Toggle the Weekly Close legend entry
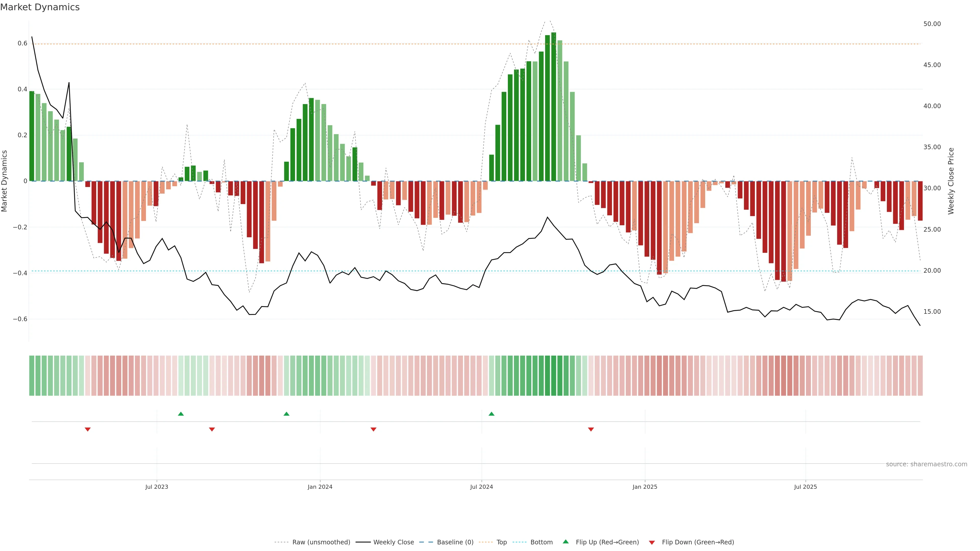 pos(393,542)
